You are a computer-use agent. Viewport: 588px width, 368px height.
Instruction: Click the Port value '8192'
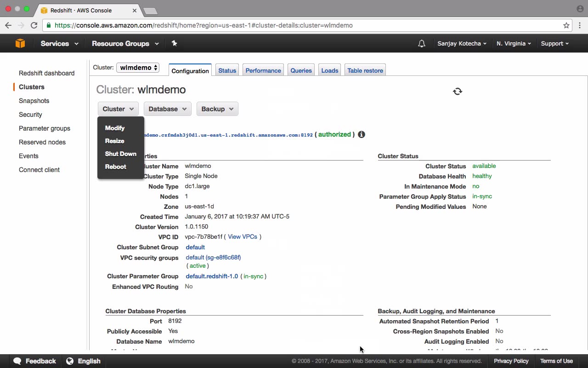175,321
